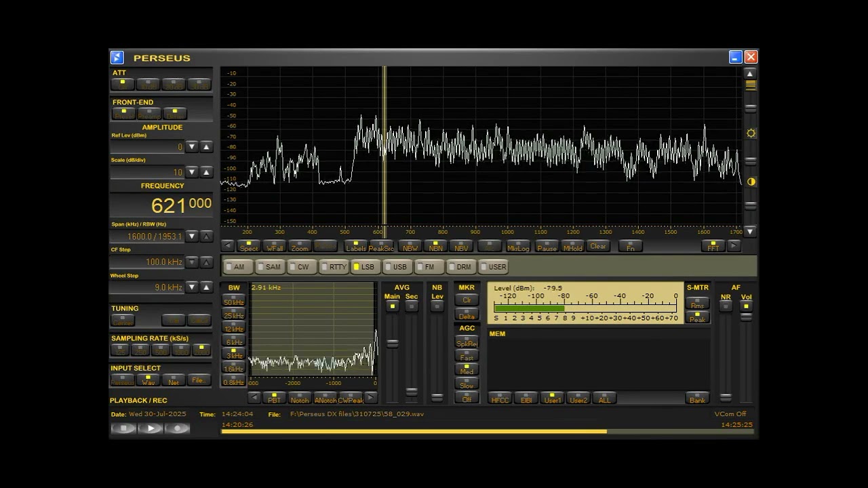Select FM demodulation mode

pyautogui.click(x=428, y=267)
